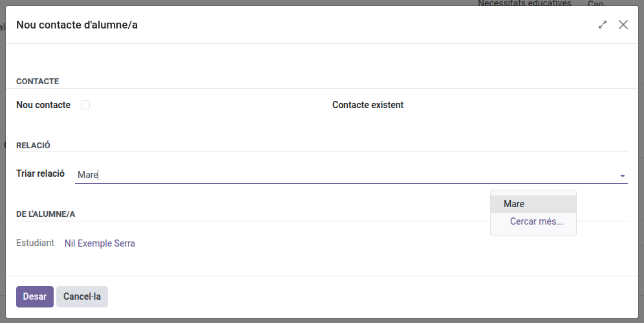
Task: Save with the Desar button
Action: [x=35, y=296]
